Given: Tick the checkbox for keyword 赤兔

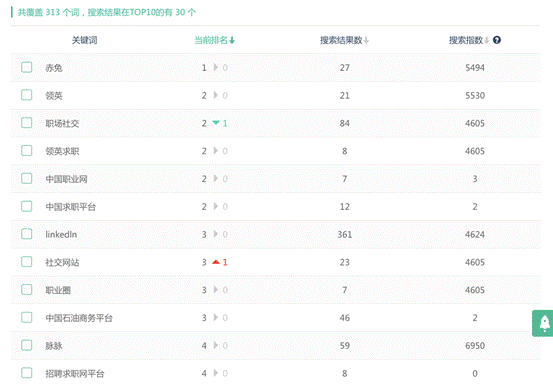Looking at the screenshot, I should click(x=26, y=67).
